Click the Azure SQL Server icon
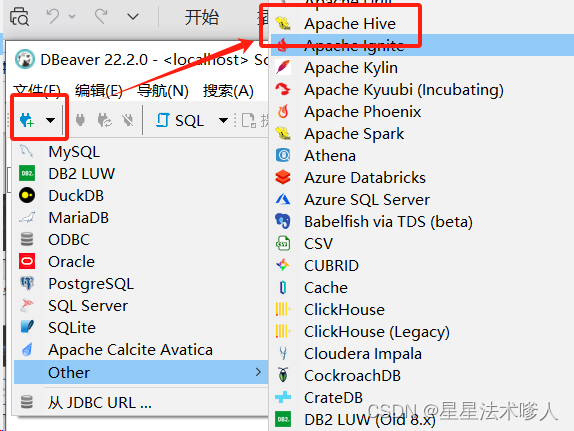The height and width of the screenshot is (431, 574). (283, 200)
